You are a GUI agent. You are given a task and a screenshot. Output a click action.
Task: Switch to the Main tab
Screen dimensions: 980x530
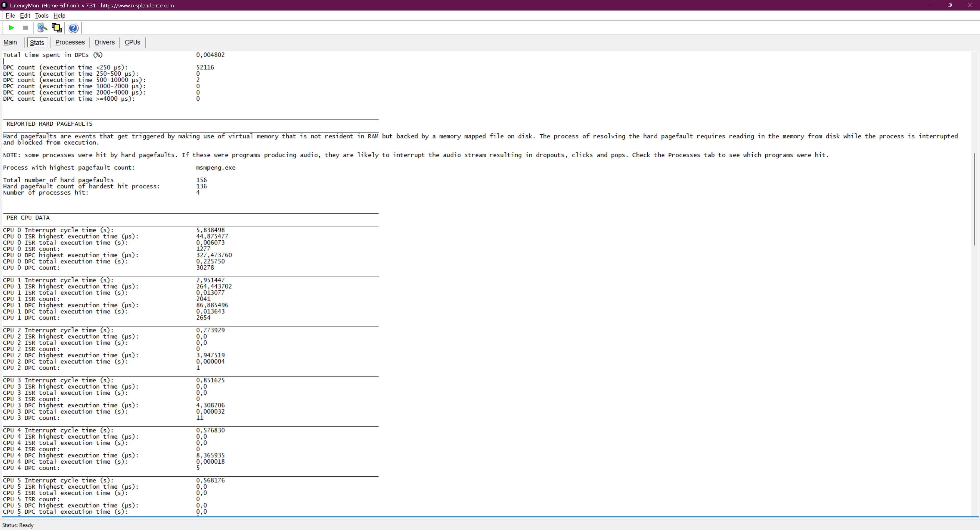(10, 42)
